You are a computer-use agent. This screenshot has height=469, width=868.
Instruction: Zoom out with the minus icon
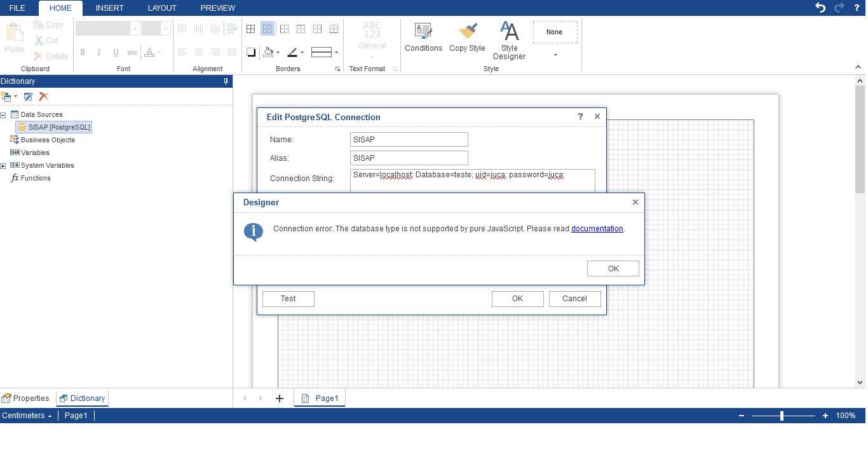[742, 416]
